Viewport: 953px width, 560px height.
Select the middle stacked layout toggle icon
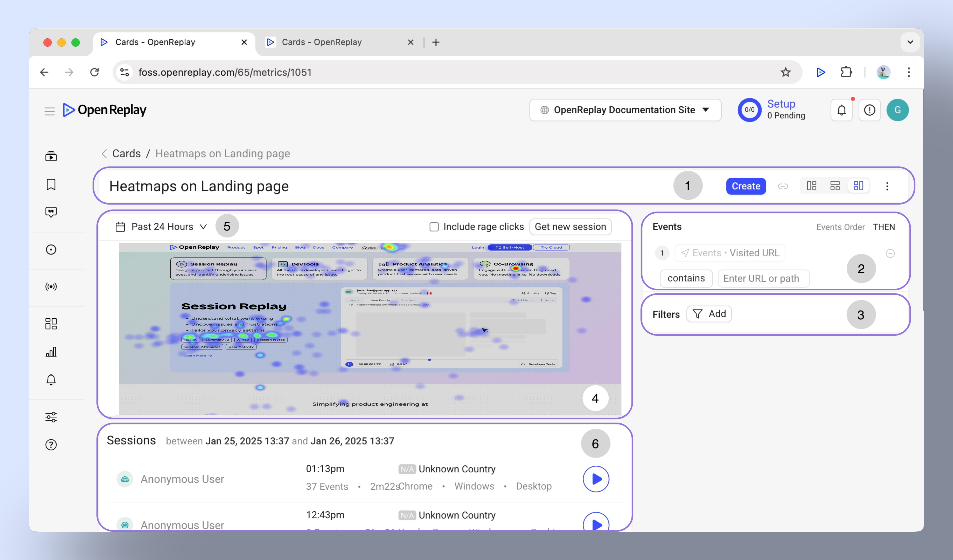point(835,186)
